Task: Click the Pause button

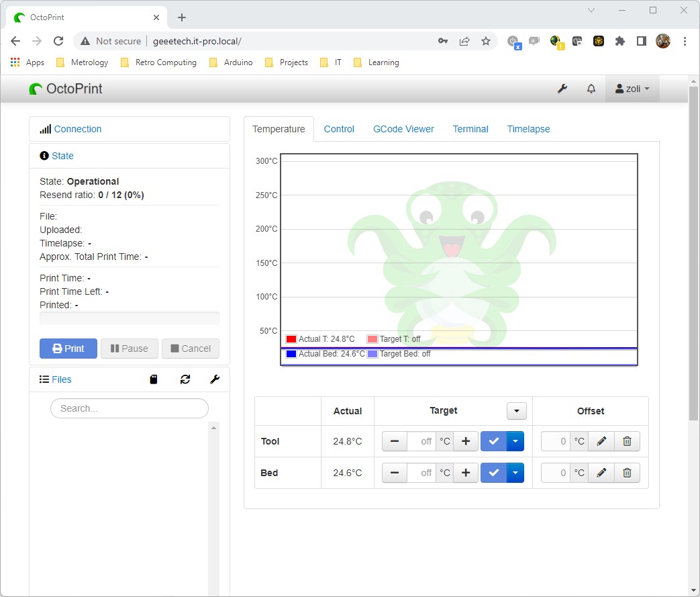Action: point(130,349)
